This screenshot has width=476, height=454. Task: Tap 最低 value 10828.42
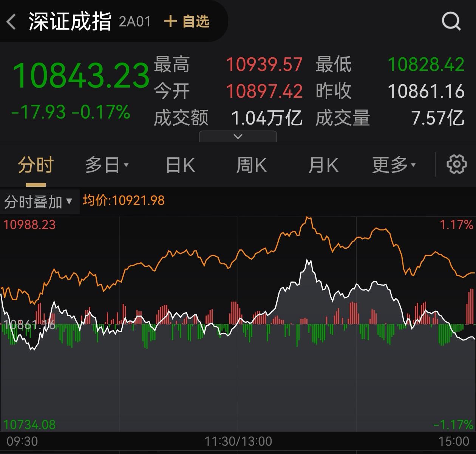coord(426,64)
